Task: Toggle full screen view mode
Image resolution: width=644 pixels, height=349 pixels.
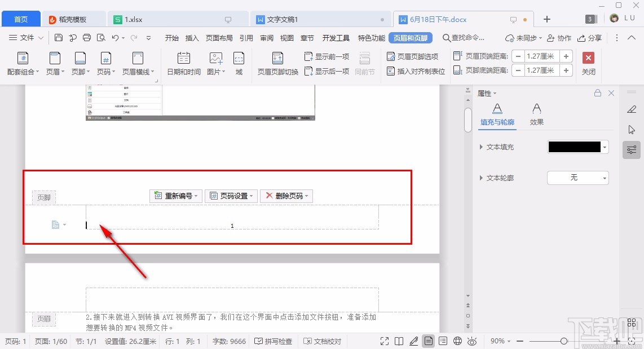Action: [385, 341]
